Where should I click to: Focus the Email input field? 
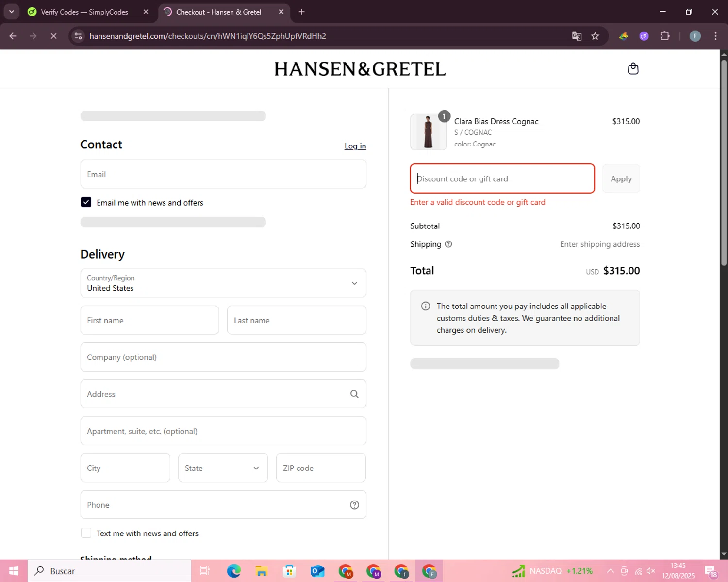click(x=223, y=174)
